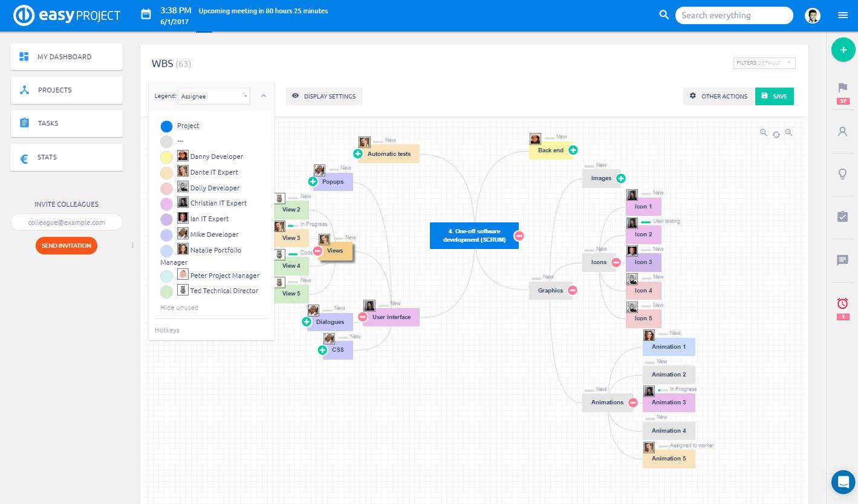
Task: Click the green plus quick-add button
Action: click(843, 50)
